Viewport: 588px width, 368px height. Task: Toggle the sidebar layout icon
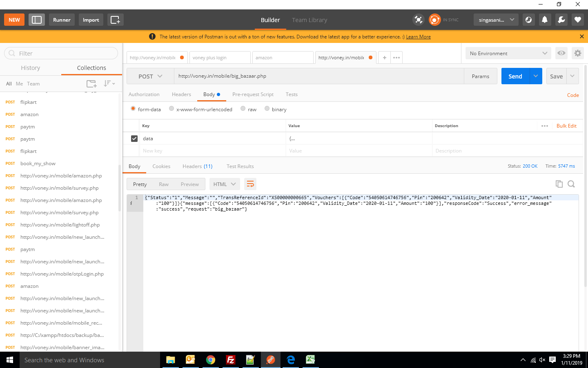tap(37, 20)
